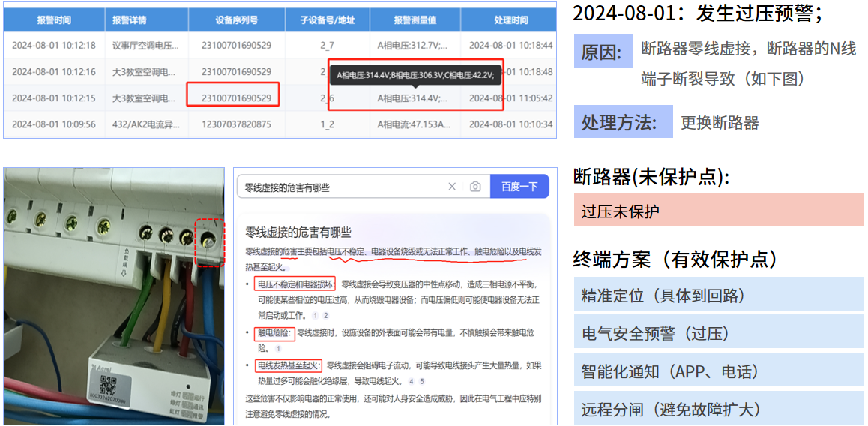The height and width of the screenshot is (426, 868).
Task: Click sub-device address 2_6
Action: (x=327, y=98)
